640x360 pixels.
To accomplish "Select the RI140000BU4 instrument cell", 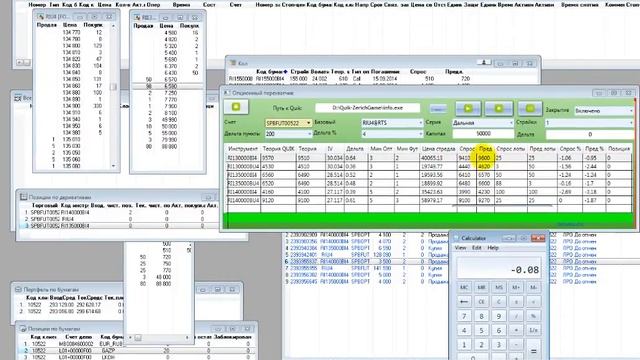I will [243, 200].
